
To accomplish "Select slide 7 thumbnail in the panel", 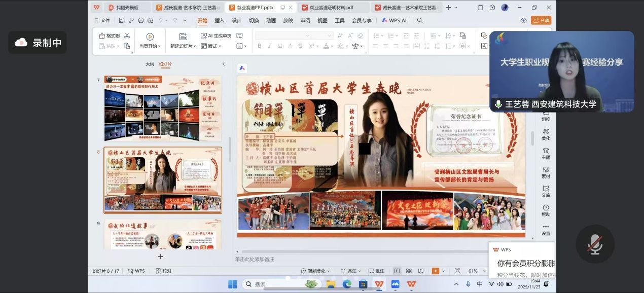I will [163, 108].
